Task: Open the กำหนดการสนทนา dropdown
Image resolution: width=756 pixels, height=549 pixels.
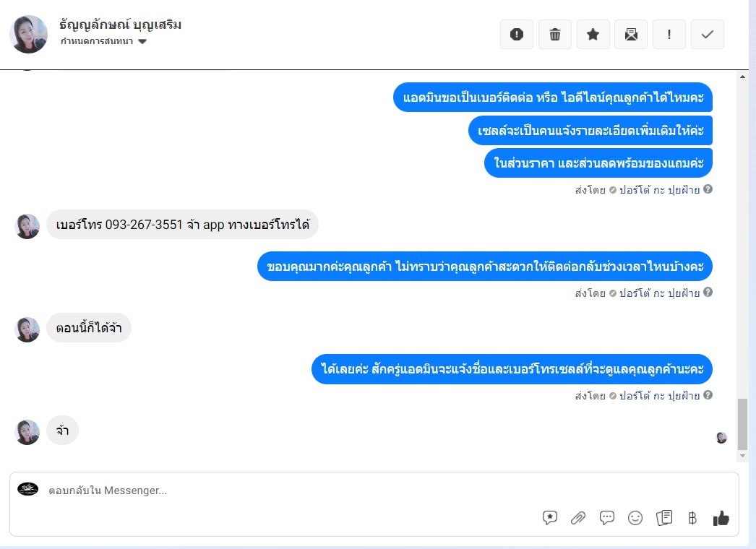Action: (103, 41)
